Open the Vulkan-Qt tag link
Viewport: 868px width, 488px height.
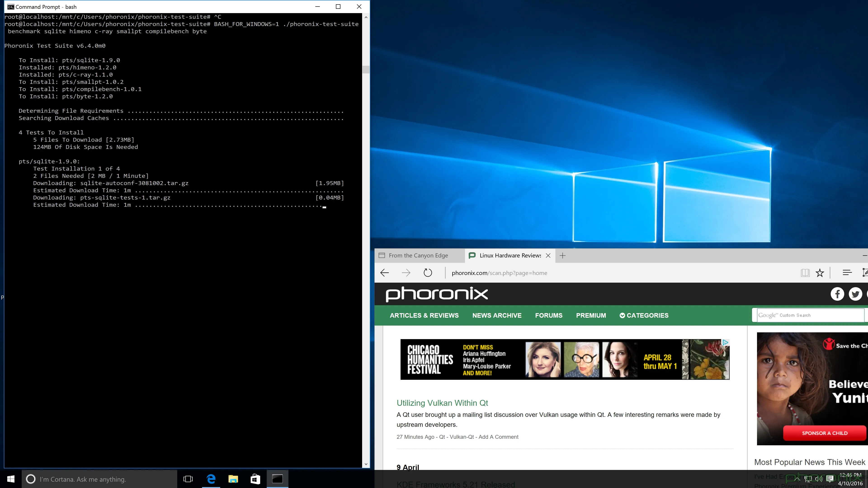[462, 437]
